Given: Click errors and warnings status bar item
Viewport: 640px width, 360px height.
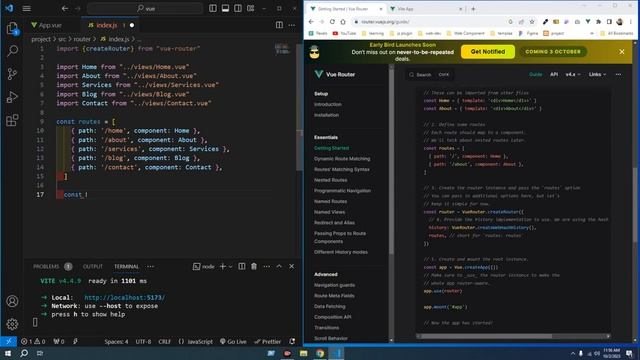Looking at the screenshot, I should click(33, 341).
